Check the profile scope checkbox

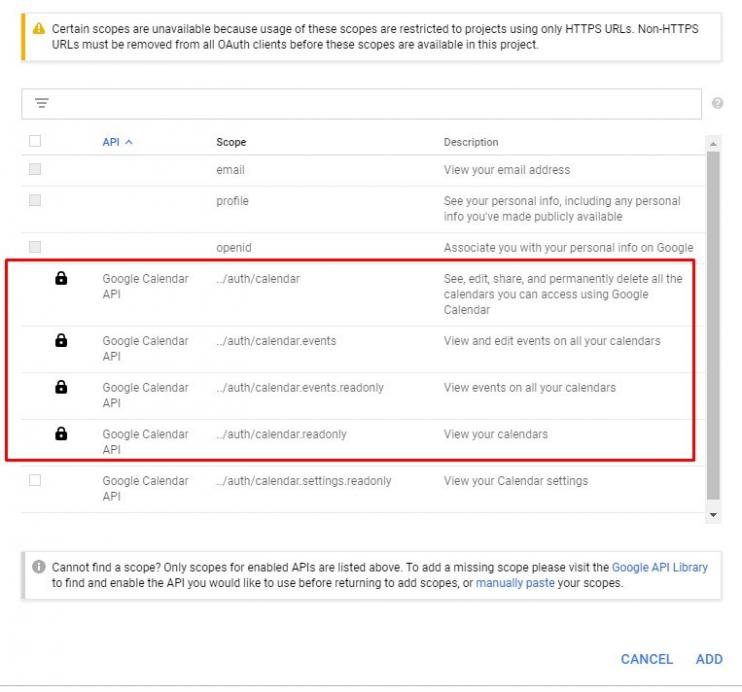click(x=35, y=201)
